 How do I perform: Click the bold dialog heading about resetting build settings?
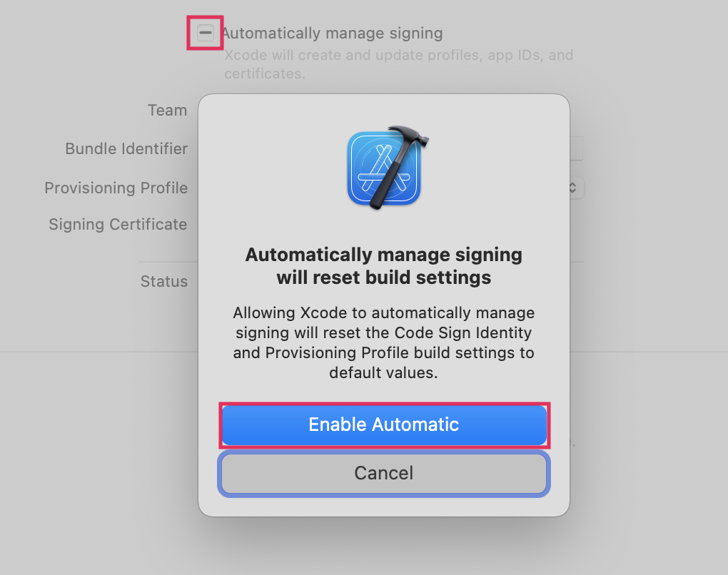[384, 265]
